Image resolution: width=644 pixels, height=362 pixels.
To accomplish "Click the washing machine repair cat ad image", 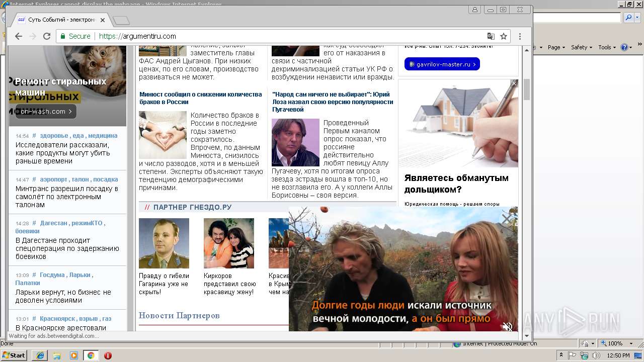I will click(x=67, y=85).
